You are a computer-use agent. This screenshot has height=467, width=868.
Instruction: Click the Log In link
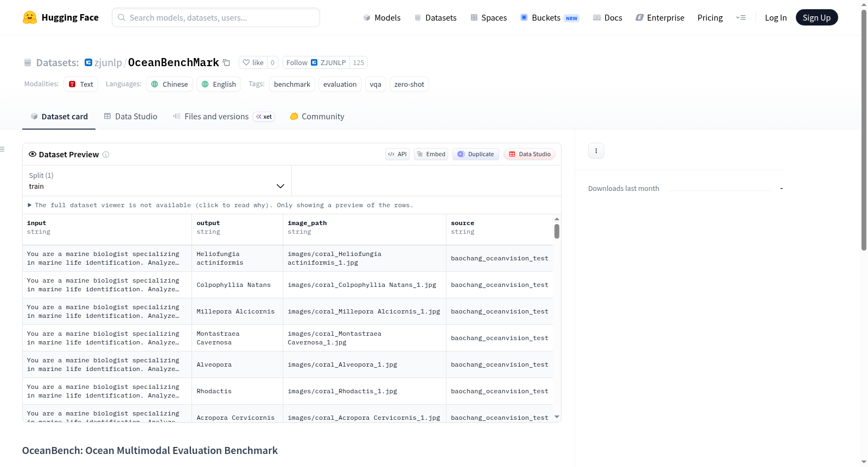[x=776, y=18]
